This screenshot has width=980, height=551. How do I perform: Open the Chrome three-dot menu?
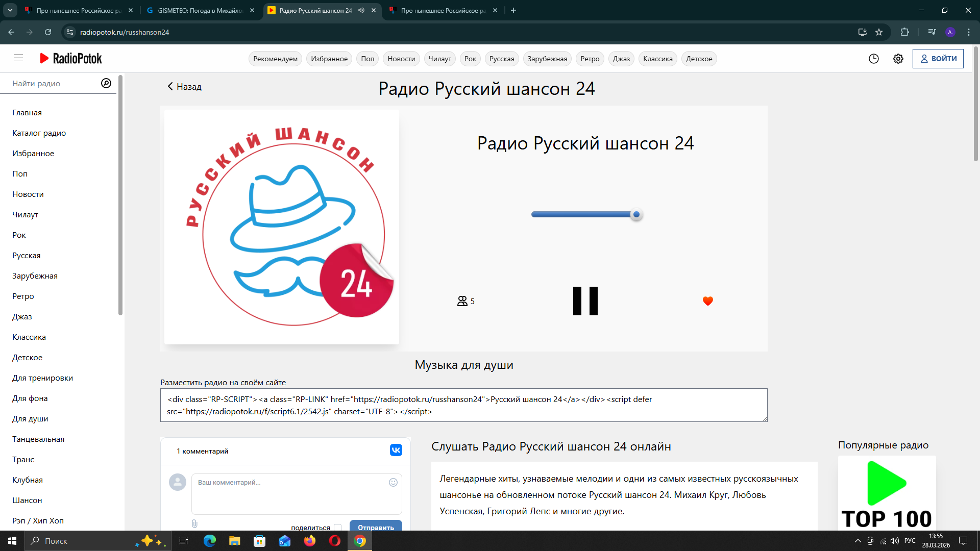click(x=969, y=32)
